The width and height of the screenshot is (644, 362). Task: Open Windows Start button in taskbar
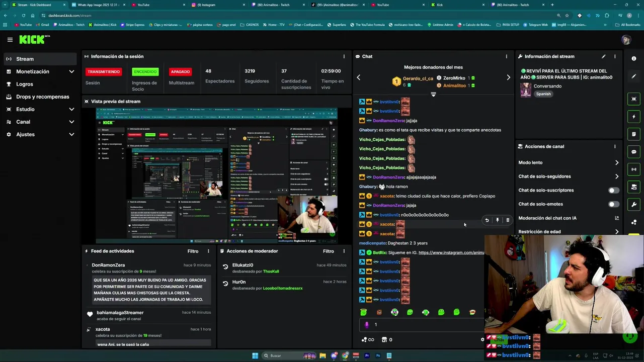click(x=255, y=355)
